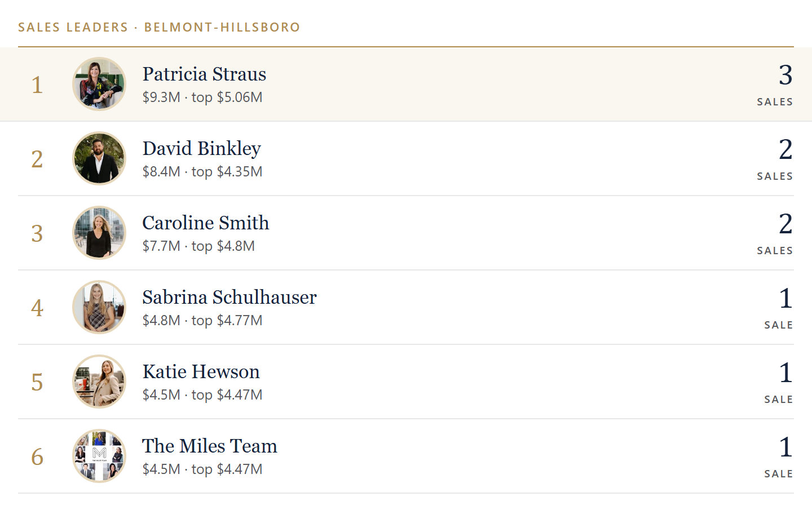Click rank number 6 for The Miles Team

37,456
